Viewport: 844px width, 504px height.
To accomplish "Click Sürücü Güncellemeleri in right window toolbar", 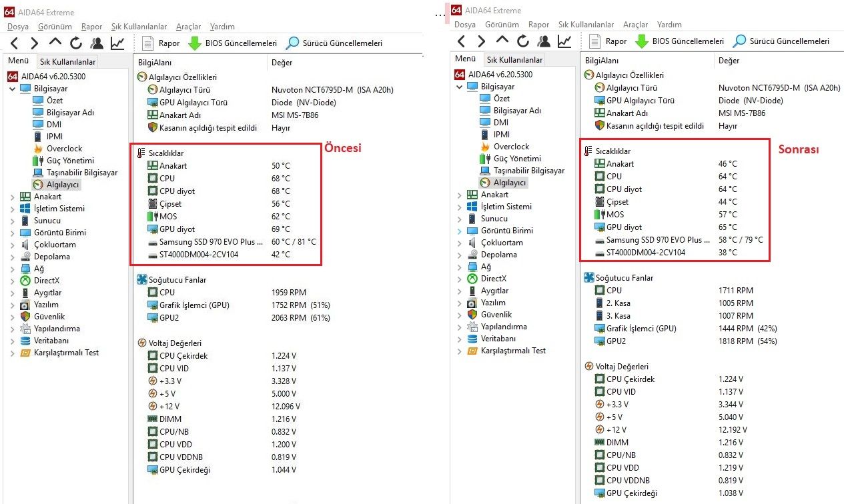I will click(781, 41).
